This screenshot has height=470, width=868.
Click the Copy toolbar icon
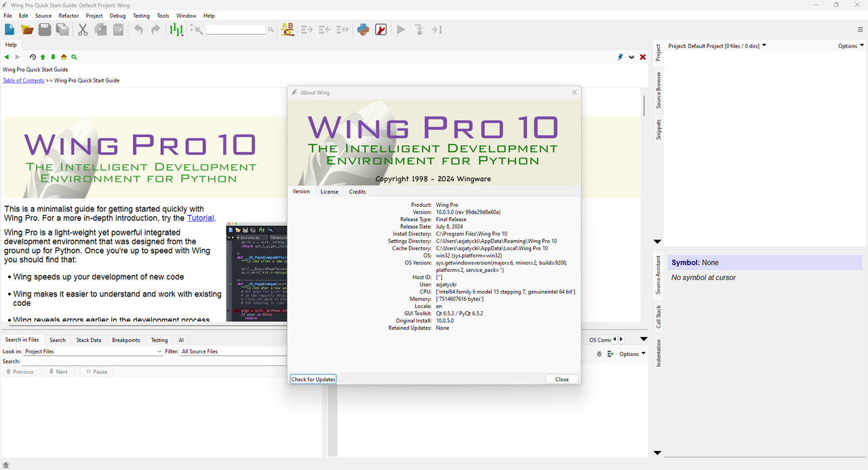[100, 29]
